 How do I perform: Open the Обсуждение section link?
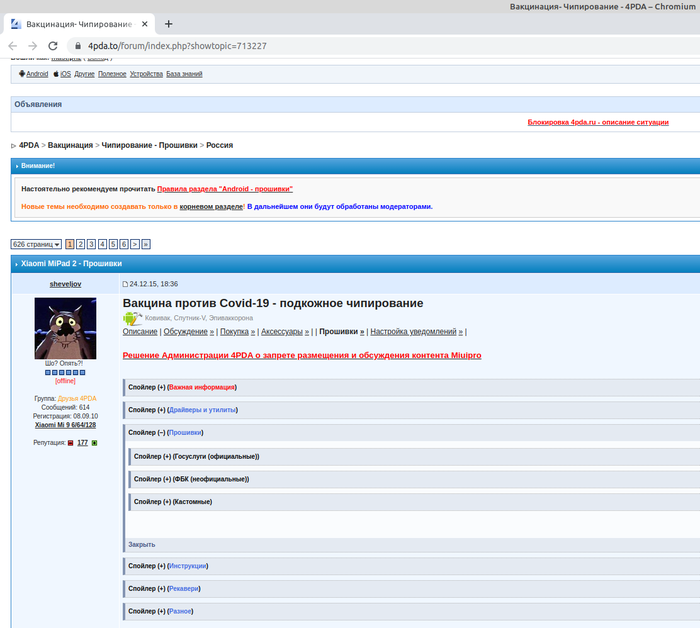(x=185, y=331)
